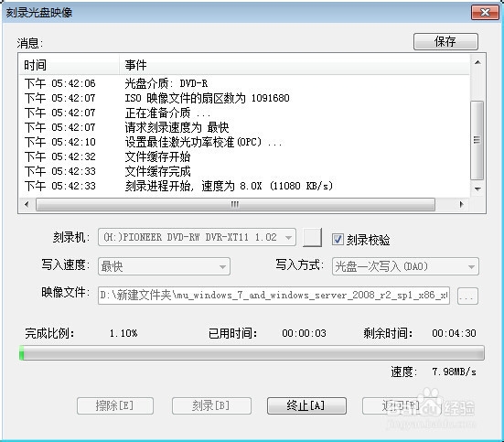Screen dimensions: 504x442
Task: Click the message list scroll down arrow
Action: [477, 189]
